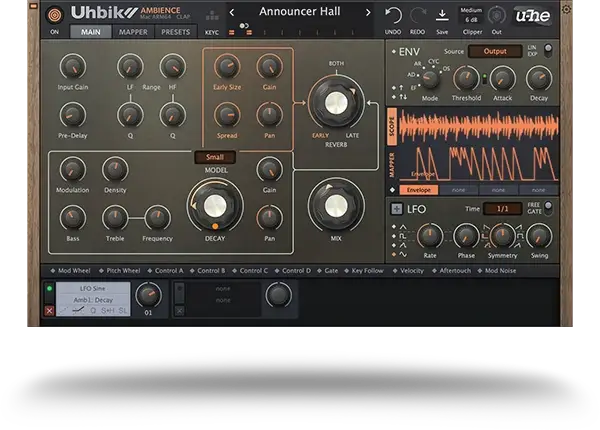Open the Small reverb model selector
600x430 pixels.
(x=215, y=157)
